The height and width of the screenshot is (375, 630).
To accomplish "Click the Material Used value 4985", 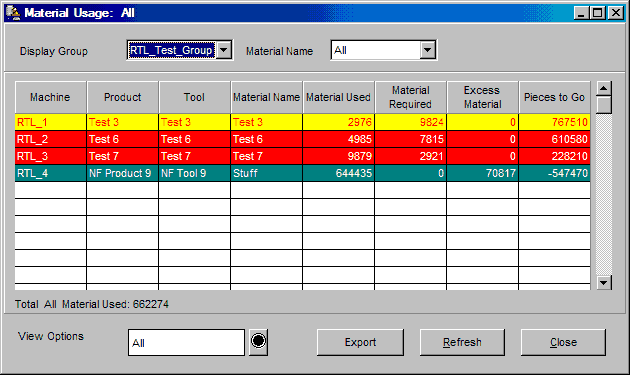I will click(338, 139).
